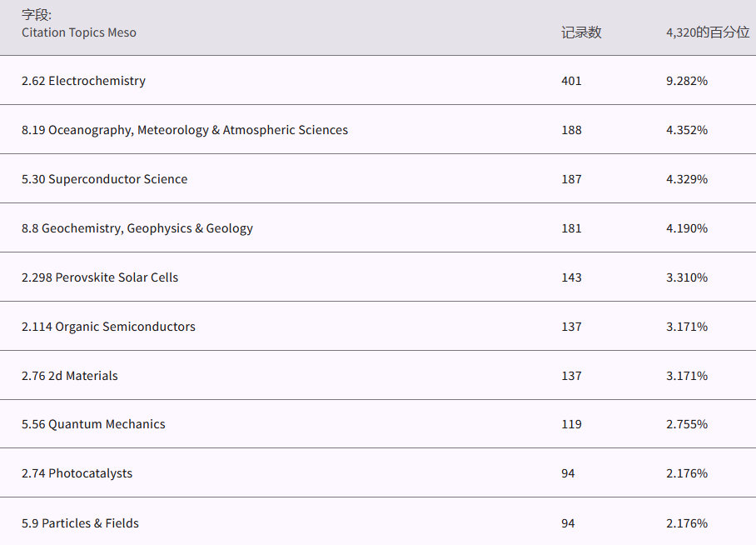Select the Oceanography, Meteorology & Atmospheric Sciences entry

click(185, 130)
